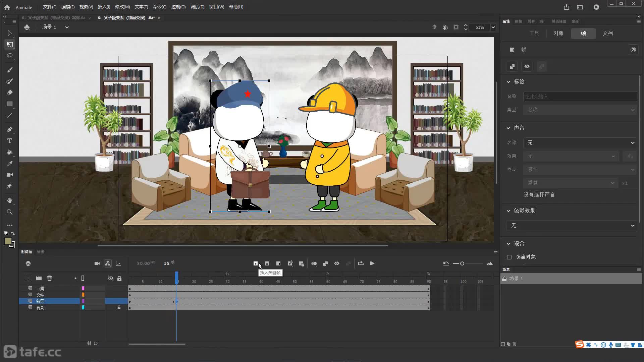Toggle the timeline Add Camera button
644x362 pixels.
97,263
